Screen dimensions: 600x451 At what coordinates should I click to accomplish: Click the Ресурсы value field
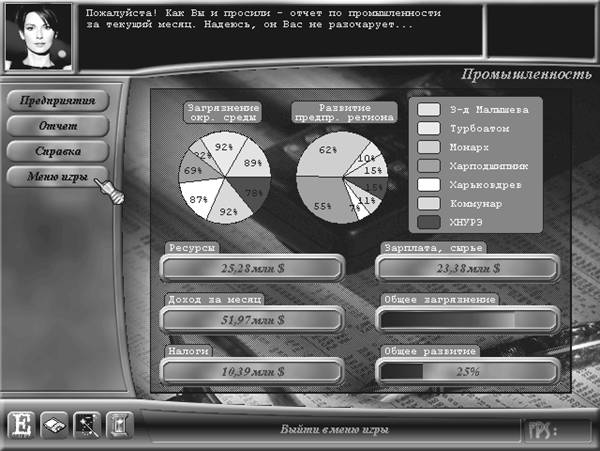[251, 268]
